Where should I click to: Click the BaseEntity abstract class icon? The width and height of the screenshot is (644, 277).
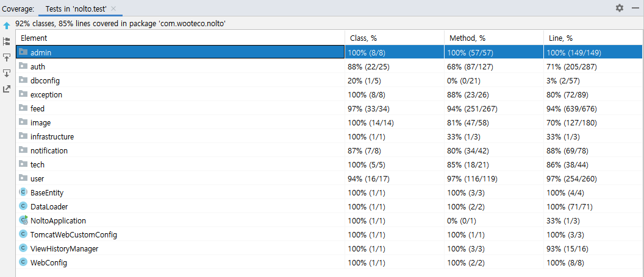tap(23, 192)
